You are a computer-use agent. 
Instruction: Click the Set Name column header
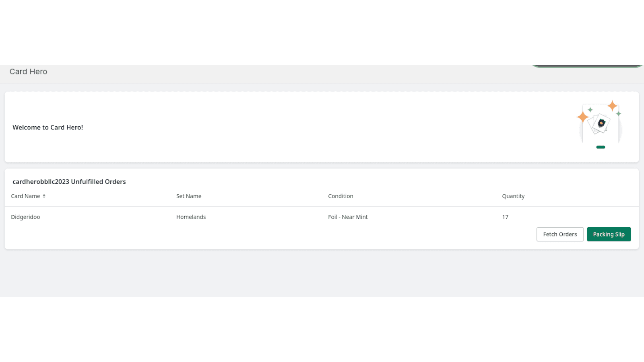point(188,196)
